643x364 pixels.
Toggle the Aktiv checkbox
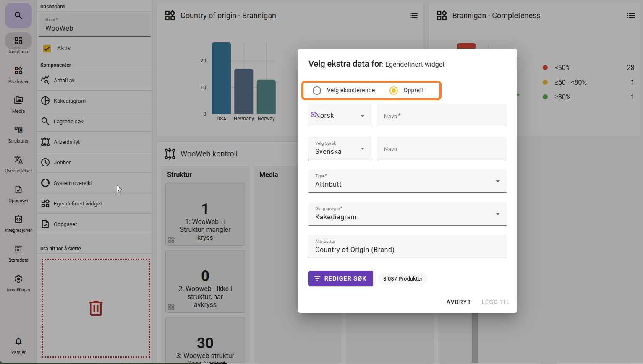click(47, 49)
